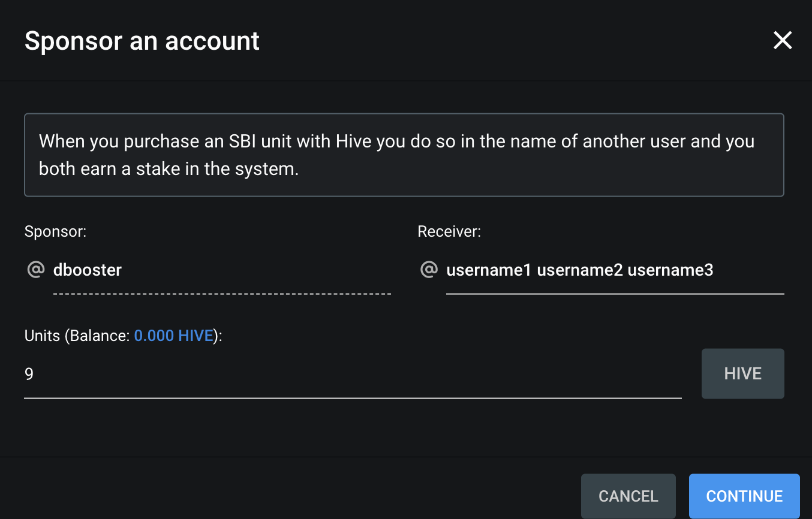
Task: Click the Sponsor: label
Action: [x=56, y=231]
